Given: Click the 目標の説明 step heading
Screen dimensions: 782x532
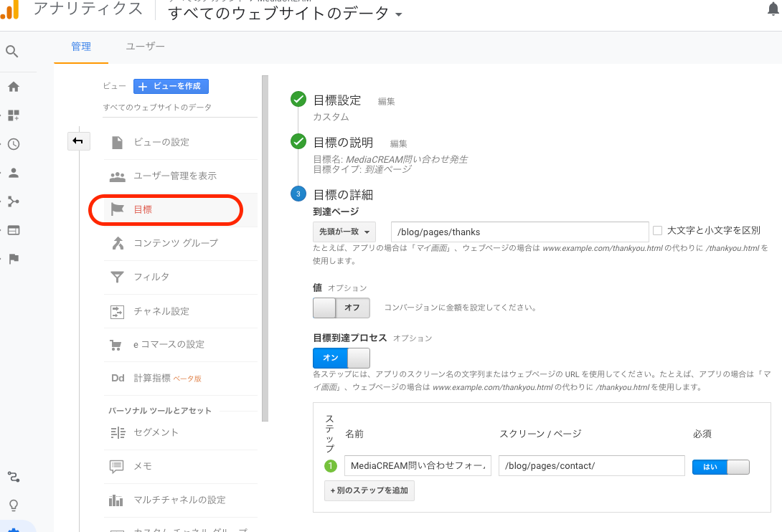Looking at the screenshot, I should [343, 143].
